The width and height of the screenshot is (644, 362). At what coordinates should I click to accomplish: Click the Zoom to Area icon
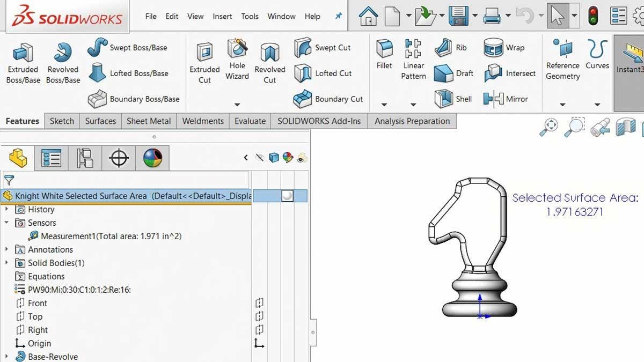tap(574, 127)
